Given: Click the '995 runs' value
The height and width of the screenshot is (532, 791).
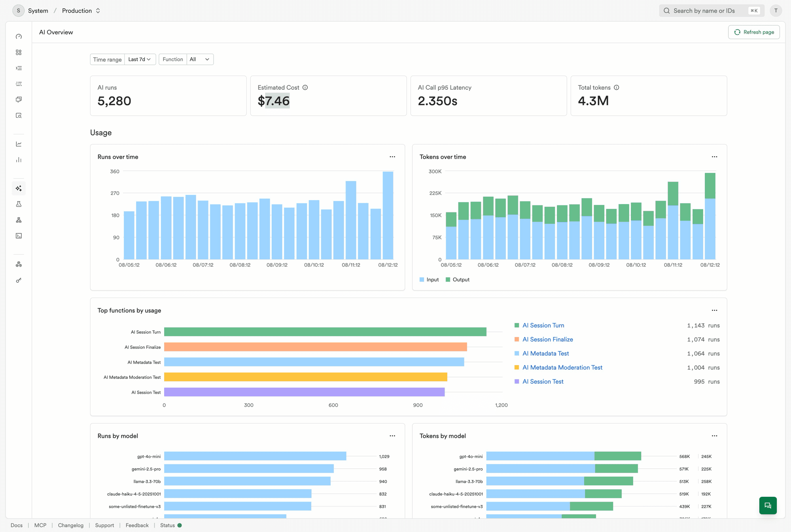Looking at the screenshot, I should tap(707, 381).
